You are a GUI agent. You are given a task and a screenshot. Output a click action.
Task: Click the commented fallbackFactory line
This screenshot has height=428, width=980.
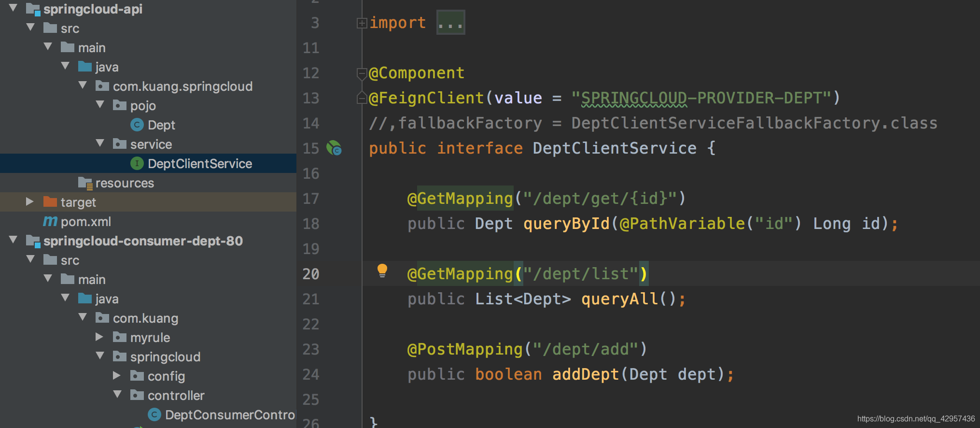653,123
